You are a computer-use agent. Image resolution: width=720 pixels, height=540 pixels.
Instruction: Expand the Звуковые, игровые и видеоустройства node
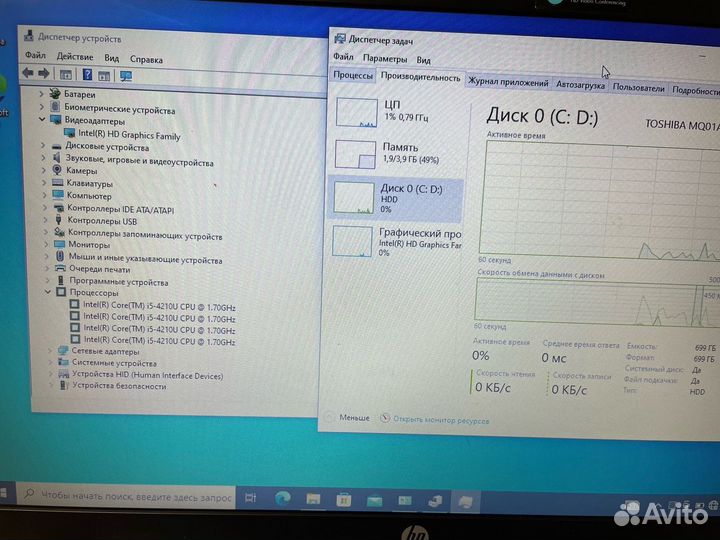click(x=44, y=158)
